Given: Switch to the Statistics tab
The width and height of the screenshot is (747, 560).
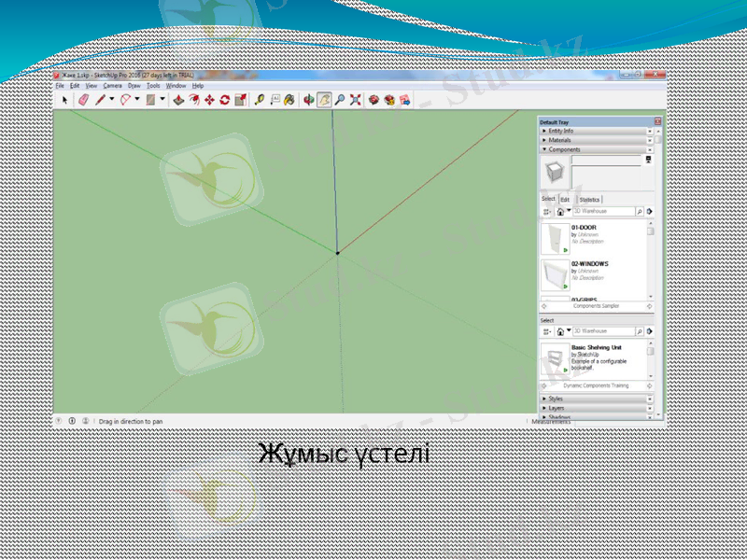Looking at the screenshot, I should click(x=589, y=200).
